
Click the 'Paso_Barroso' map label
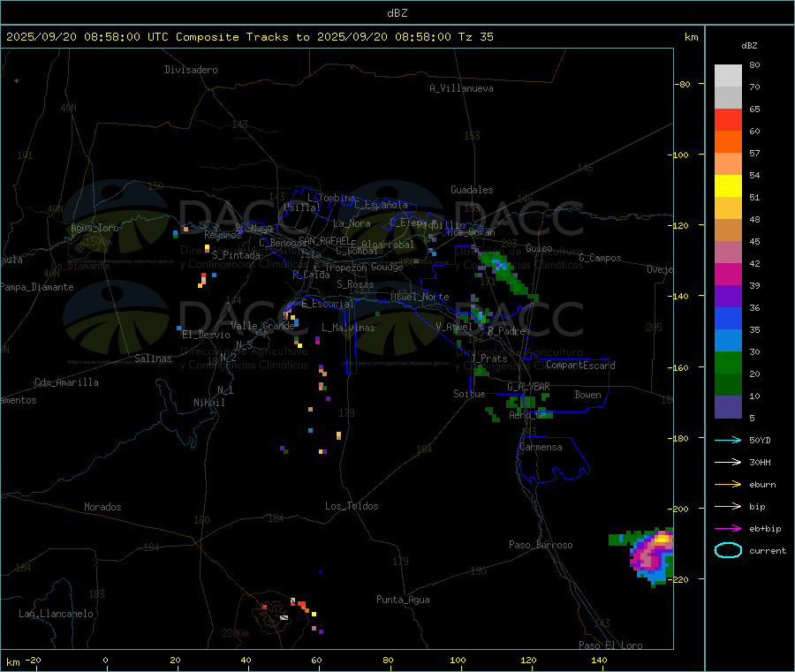point(541,545)
